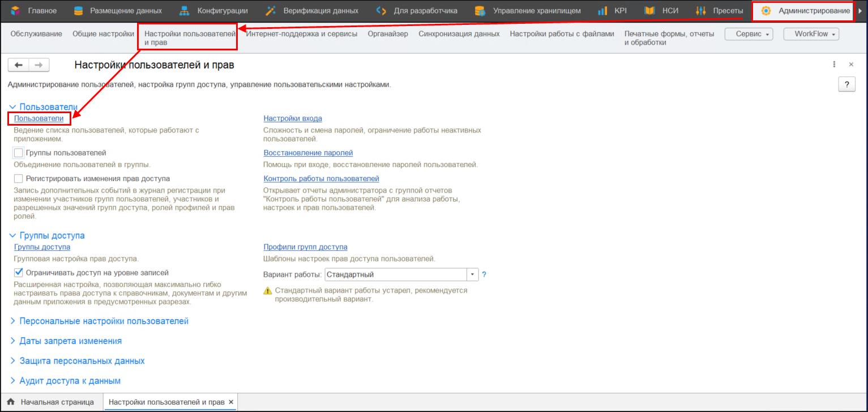Toggle Регистрировать изменения прав доступа checkbox
This screenshot has height=412, width=868.
point(18,178)
